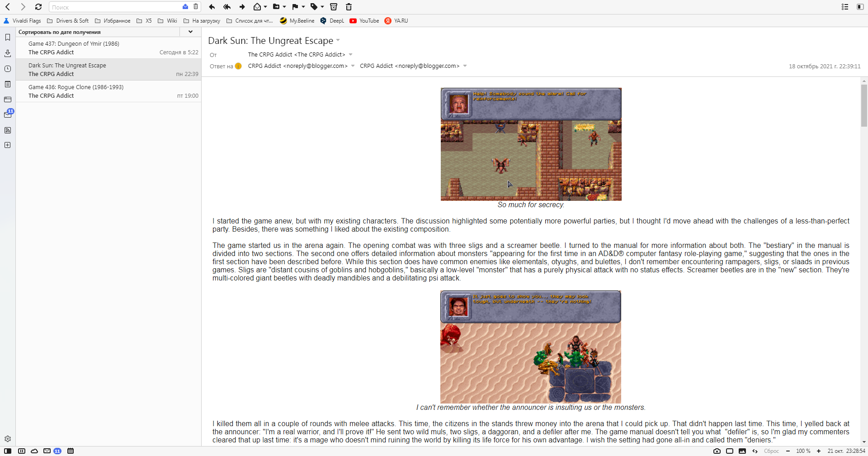868x456 pixels.
Task: Flag the message with the flag icon
Action: click(295, 7)
